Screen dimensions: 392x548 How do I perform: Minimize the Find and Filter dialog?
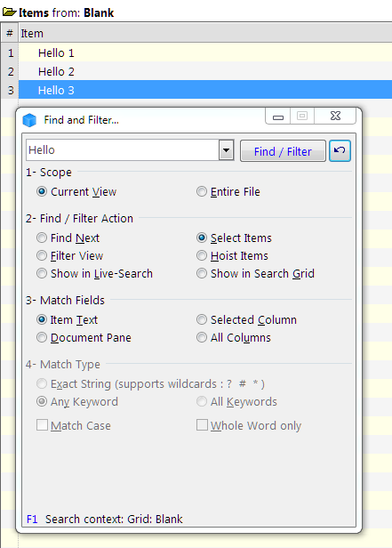click(x=278, y=116)
